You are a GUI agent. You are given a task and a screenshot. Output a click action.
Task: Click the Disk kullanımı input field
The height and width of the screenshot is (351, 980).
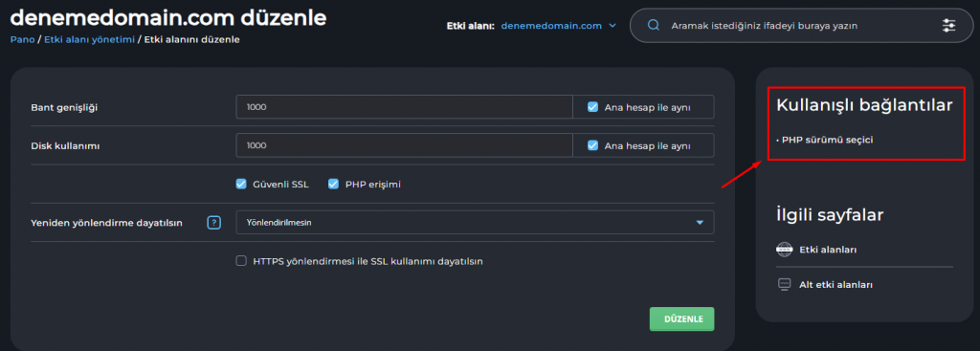(405, 145)
